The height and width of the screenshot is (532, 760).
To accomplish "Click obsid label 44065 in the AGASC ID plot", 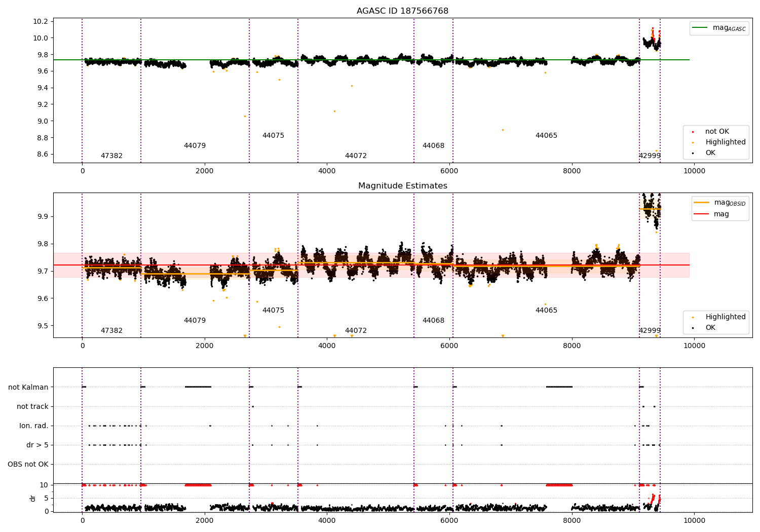I will tap(546, 136).
